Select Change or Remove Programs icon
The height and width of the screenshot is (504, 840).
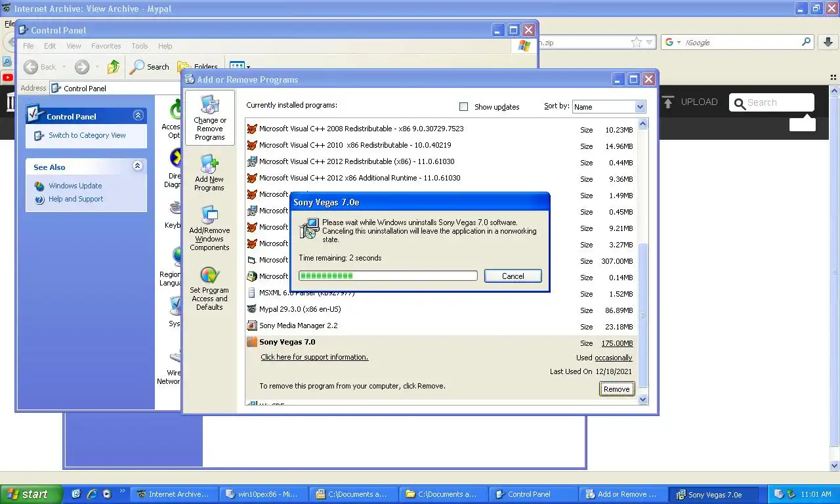[x=209, y=105]
